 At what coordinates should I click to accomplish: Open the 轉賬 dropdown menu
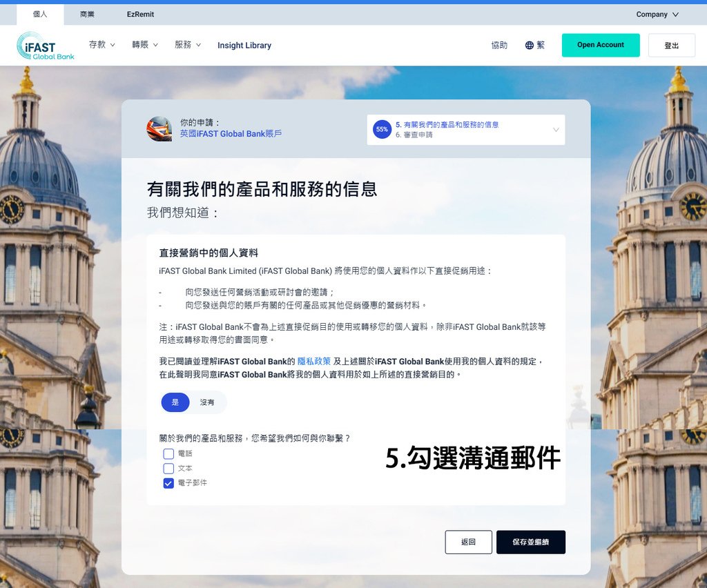click(145, 45)
